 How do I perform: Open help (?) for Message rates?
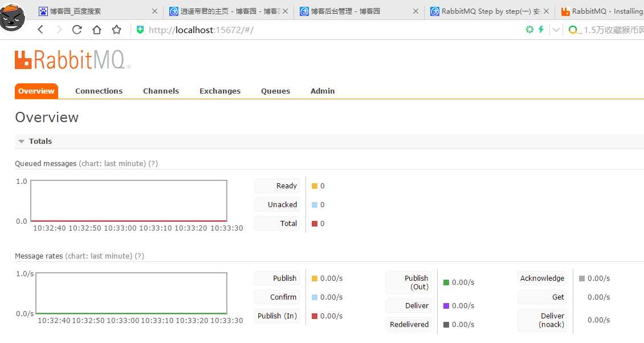point(139,256)
